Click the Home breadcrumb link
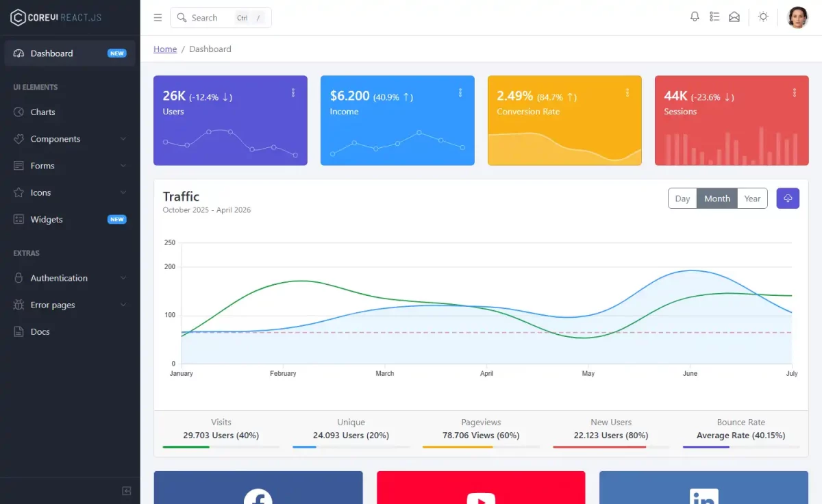 [x=165, y=49]
